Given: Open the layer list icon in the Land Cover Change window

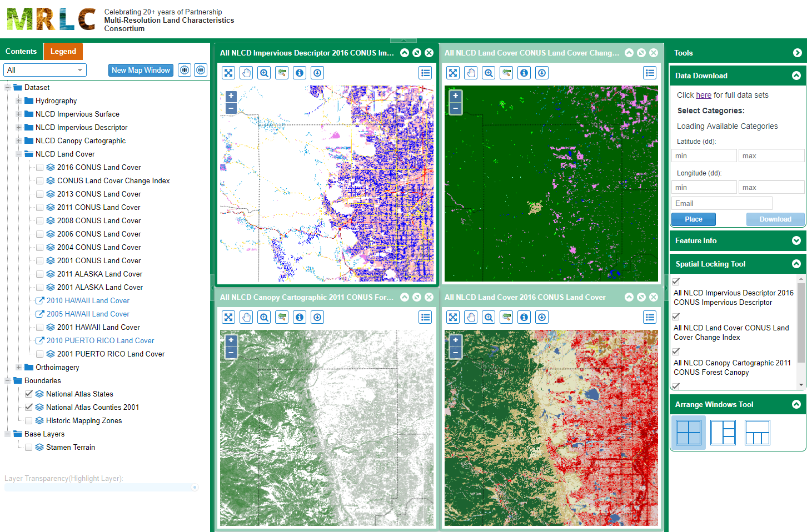Looking at the screenshot, I should 650,73.
